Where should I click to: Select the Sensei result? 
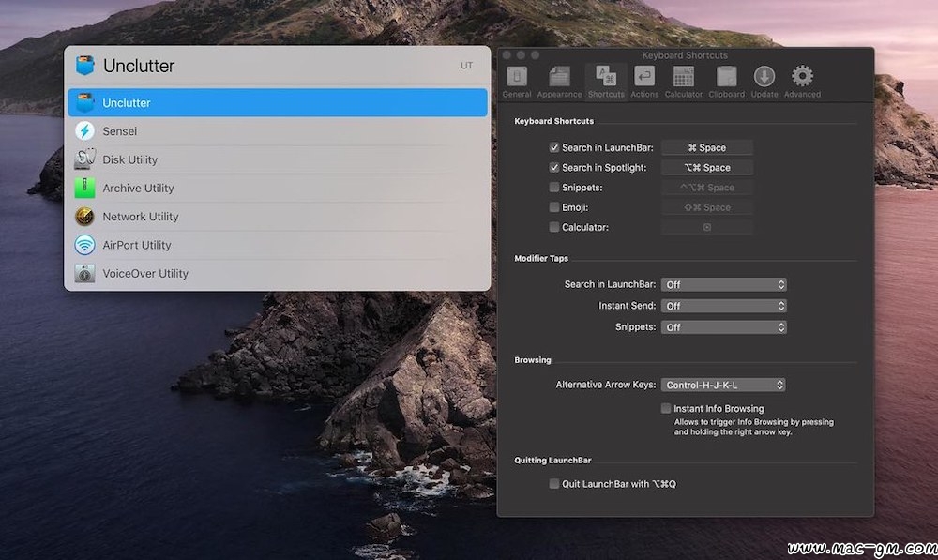278,131
